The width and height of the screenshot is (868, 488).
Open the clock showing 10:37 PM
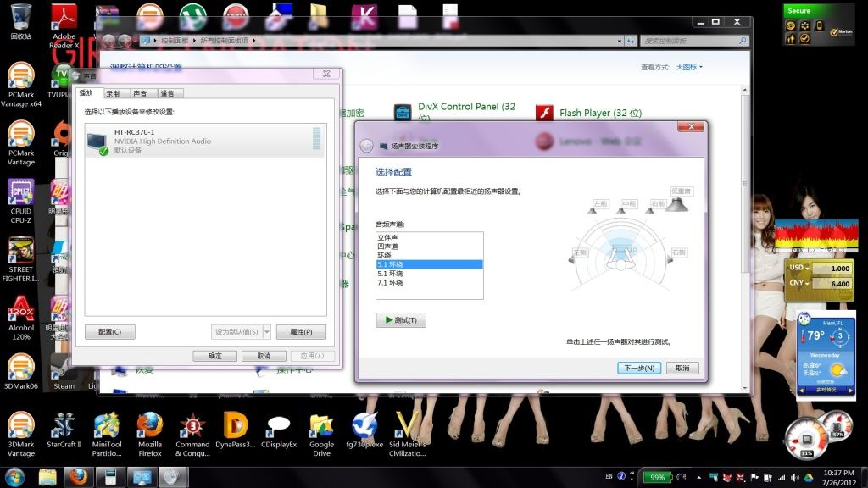(838, 478)
